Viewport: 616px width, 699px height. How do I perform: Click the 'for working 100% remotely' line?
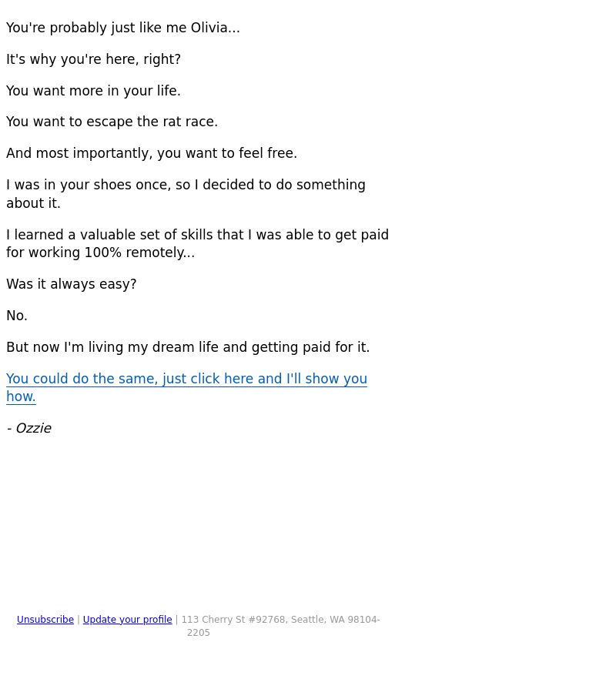100,253
